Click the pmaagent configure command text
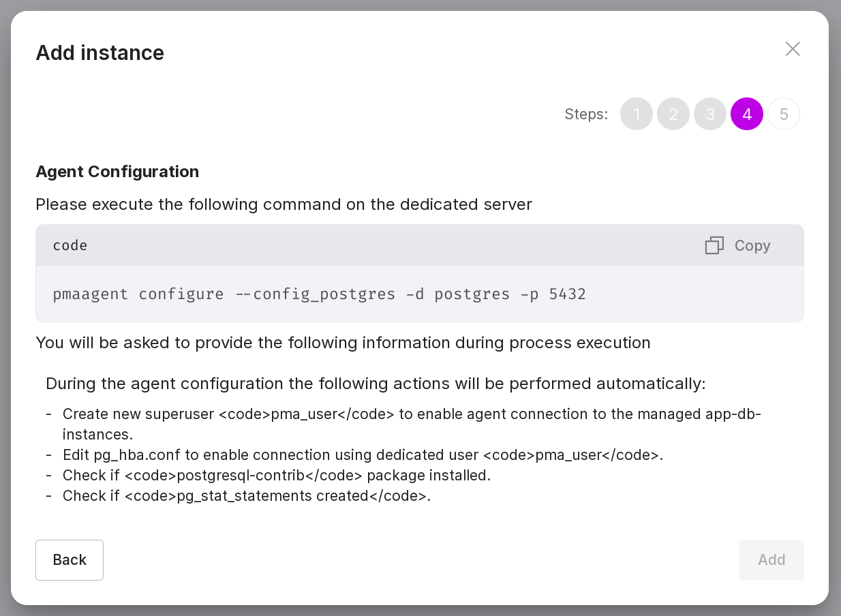 pyautogui.click(x=319, y=294)
